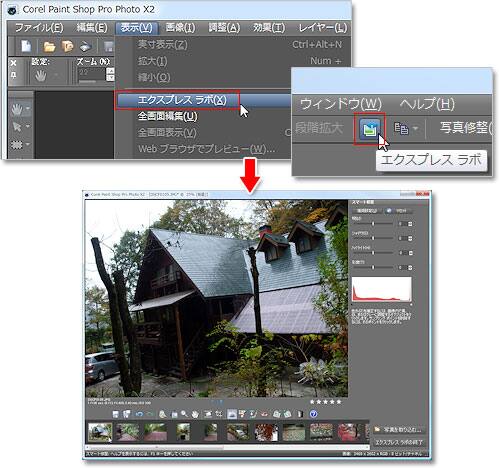
Task: Click the first star in the photo rating
Action: coord(312,402)
